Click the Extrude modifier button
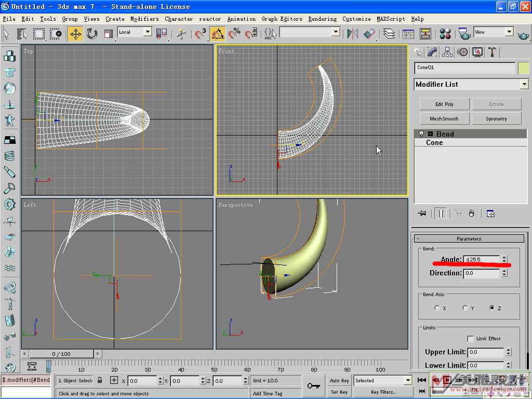This screenshot has height=399, width=532. tap(496, 104)
